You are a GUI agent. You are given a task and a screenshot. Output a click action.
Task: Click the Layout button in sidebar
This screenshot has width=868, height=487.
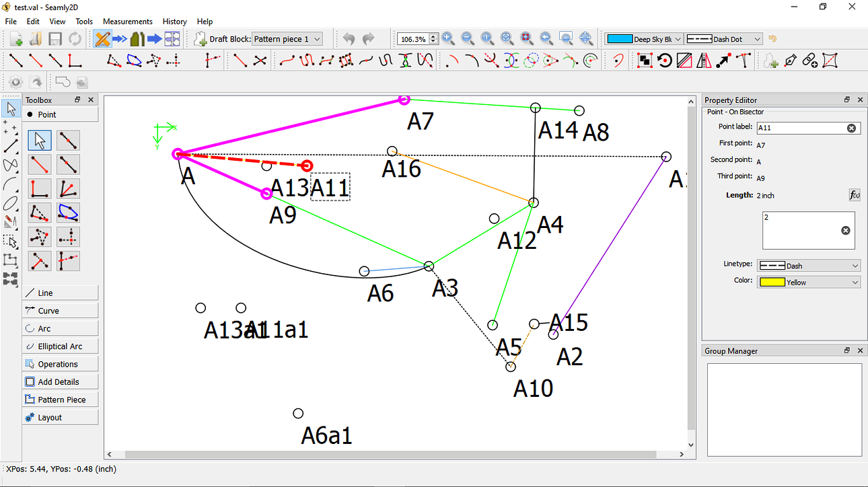click(x=60, y=416)
